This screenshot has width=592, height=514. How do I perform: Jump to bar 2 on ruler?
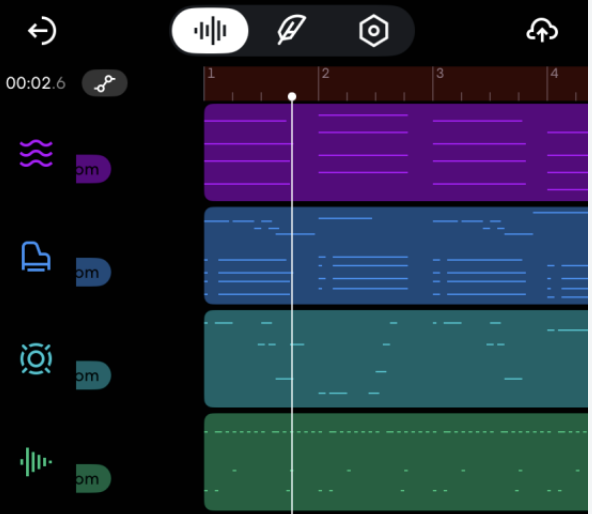click(x=325, y=74)
